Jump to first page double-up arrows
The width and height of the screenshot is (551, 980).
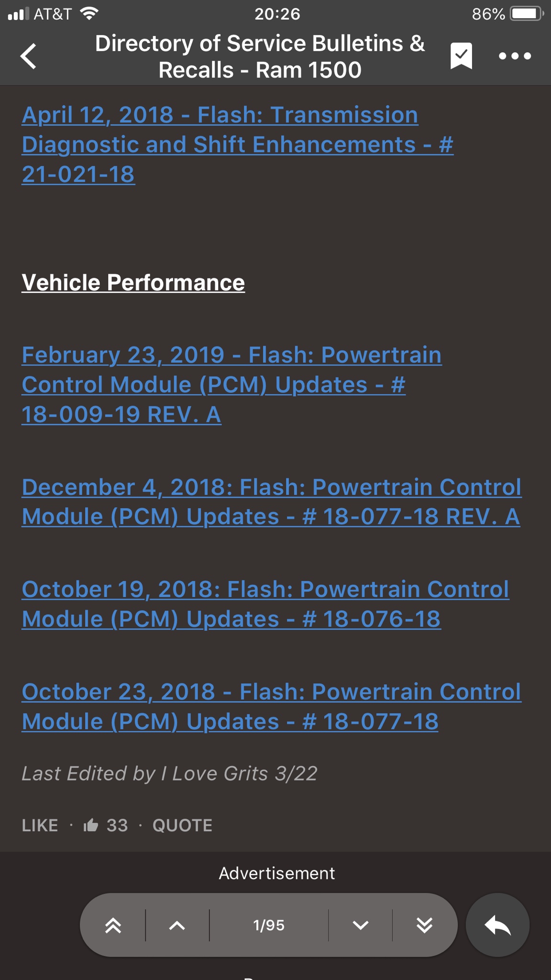click(113, 925)
